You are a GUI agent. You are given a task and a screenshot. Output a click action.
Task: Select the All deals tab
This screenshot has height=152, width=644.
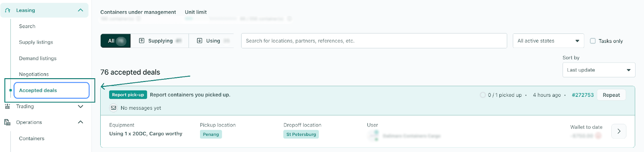pyautogui.click(x=116, y=41)
